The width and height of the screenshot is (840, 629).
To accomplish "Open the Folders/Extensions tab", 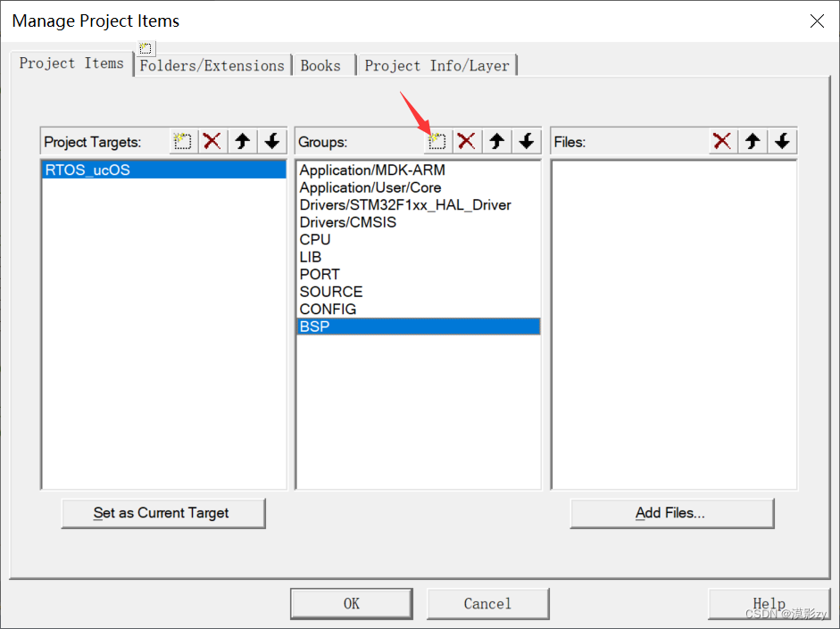I will [212, 65].
